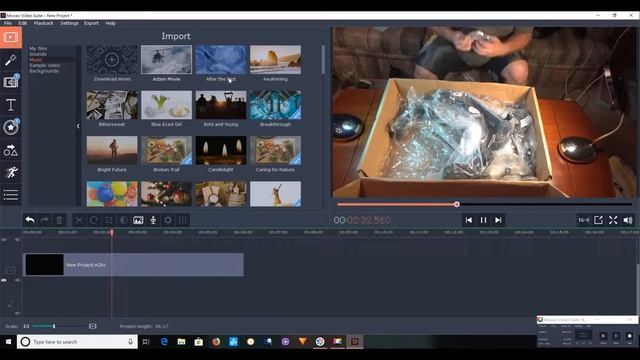Select the Caring for Nature thumbnail
The image size is (640, 360).
276,150
